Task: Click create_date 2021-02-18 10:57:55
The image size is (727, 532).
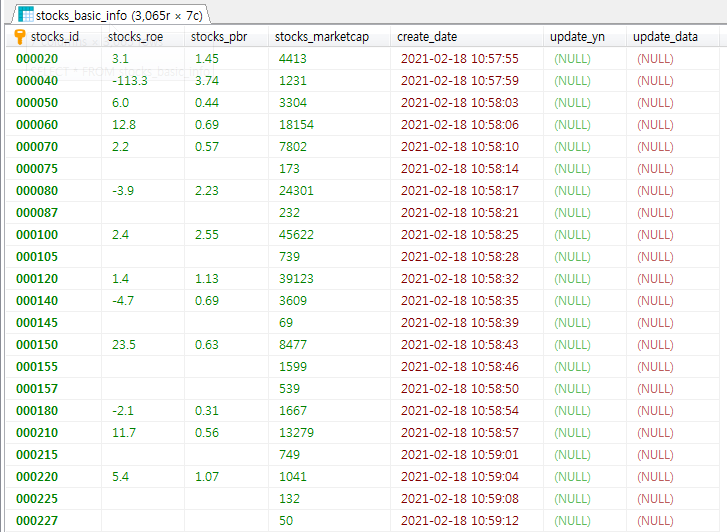Action: [459, 59]
